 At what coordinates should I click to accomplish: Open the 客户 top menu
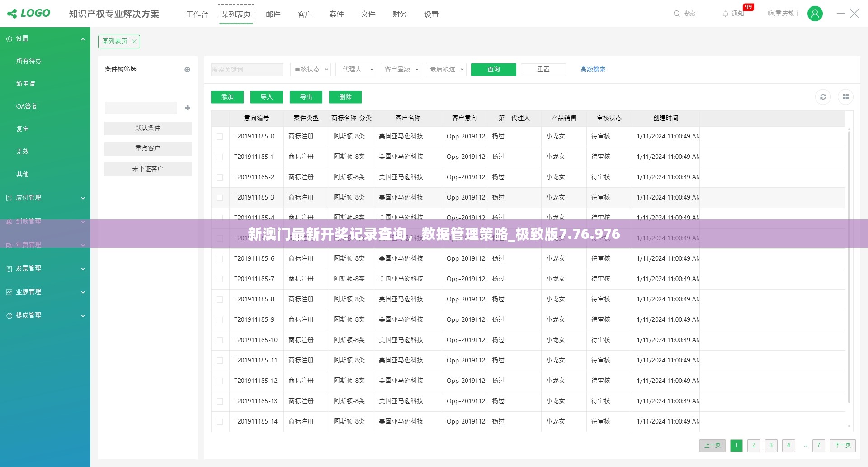coord(305,14)
